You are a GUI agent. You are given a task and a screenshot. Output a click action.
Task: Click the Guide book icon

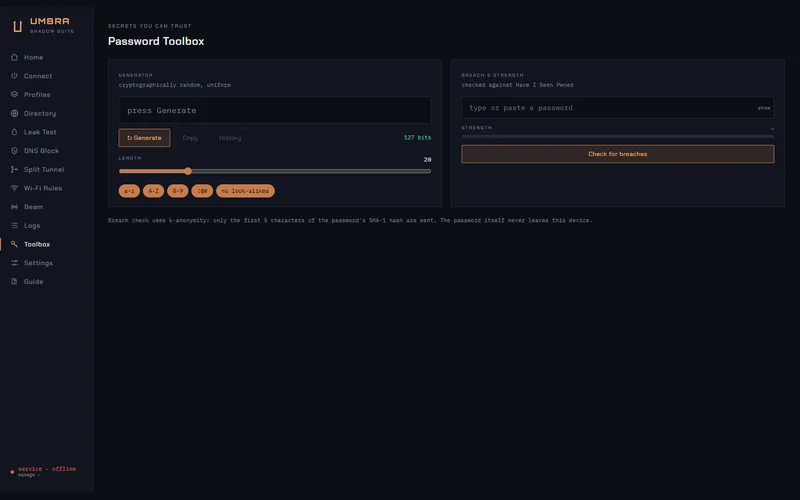pyautogui.click(x=14, y=281)
